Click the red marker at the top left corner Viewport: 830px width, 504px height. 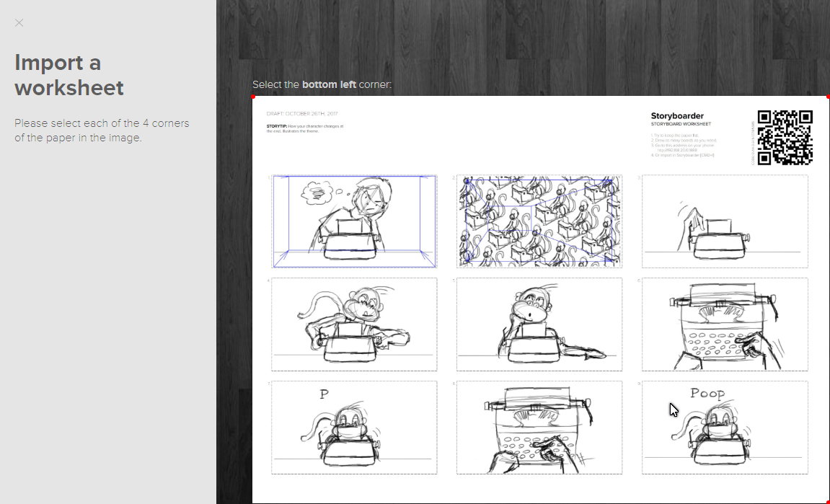(254, 96)
